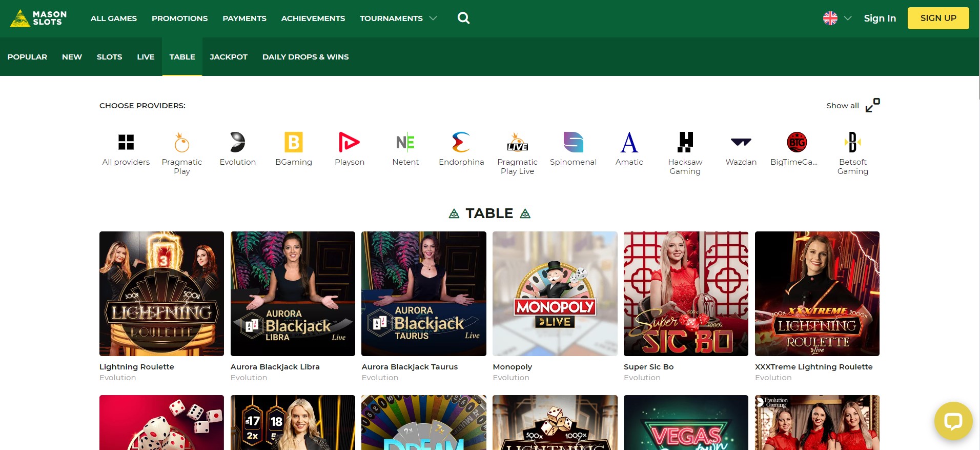Screen dimensions: 980x450
Task: Select the Endorphina provider icon
Action: click(461, 142)
